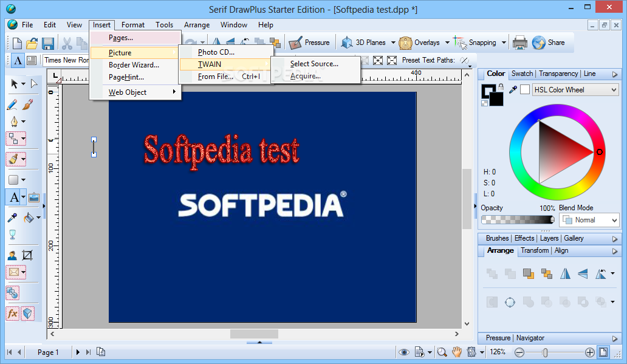Open the Times New Roman font dropdown
This screenshot has height=364, width=627.
pos(66,60)
